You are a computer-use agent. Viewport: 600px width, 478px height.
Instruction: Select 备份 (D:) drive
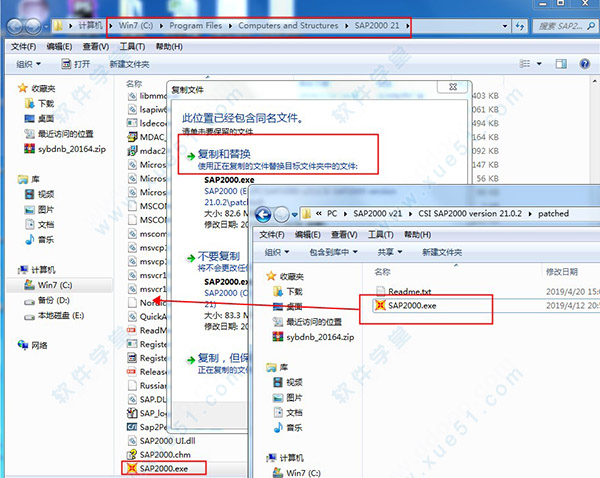click(x=47, y=300)
